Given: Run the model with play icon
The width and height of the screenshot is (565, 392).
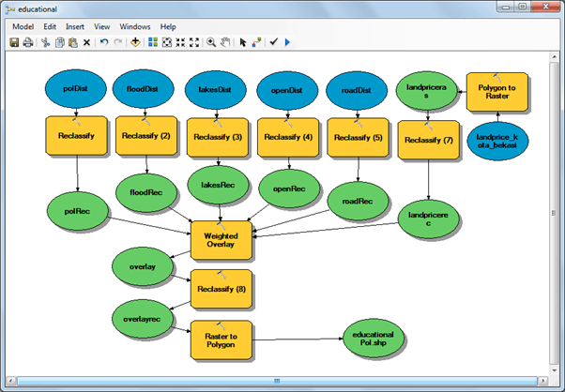Looking at the screenshot, I should pos(286,42).
